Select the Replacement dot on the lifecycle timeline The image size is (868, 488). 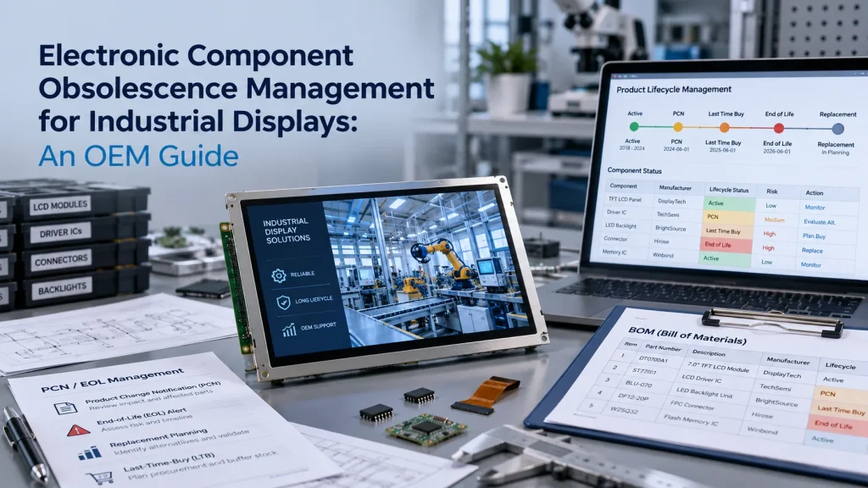pyautogui.click(x=837, y=129)
